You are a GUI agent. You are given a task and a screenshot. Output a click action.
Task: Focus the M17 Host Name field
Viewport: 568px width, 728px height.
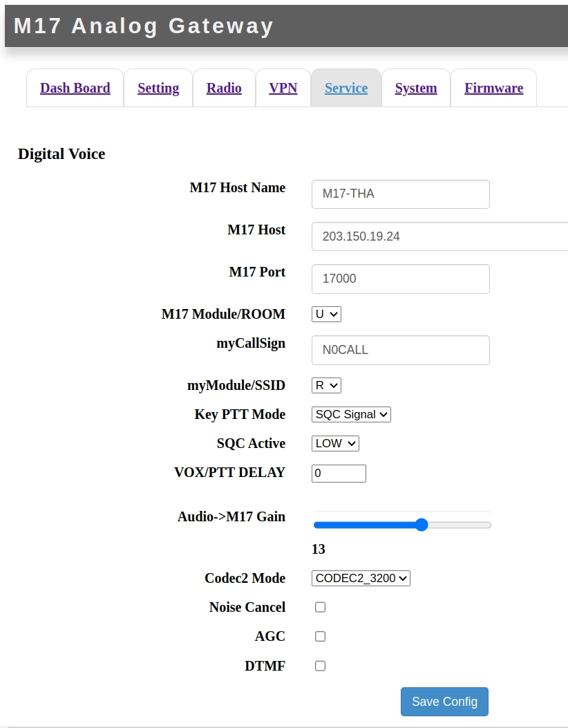400,194
